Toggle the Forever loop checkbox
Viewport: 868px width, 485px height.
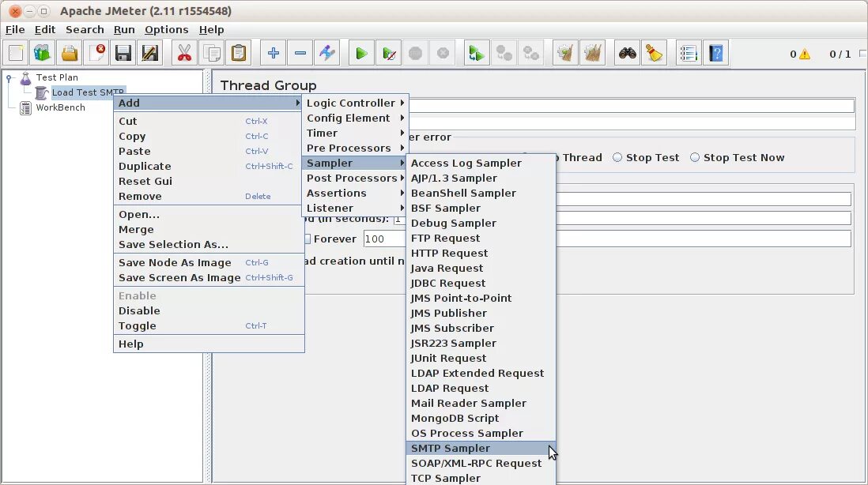(308, 239)
